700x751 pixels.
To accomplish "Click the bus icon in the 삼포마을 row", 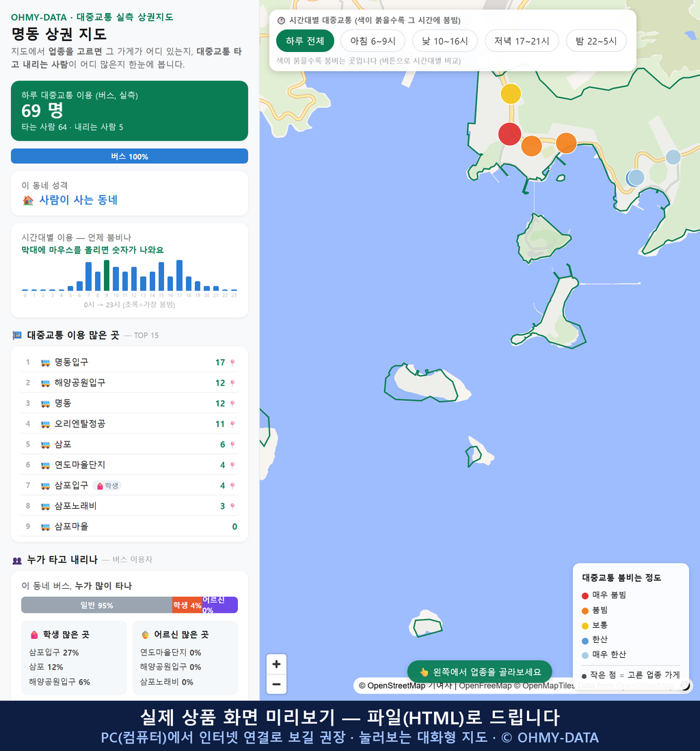I will (x=46, y=527).
